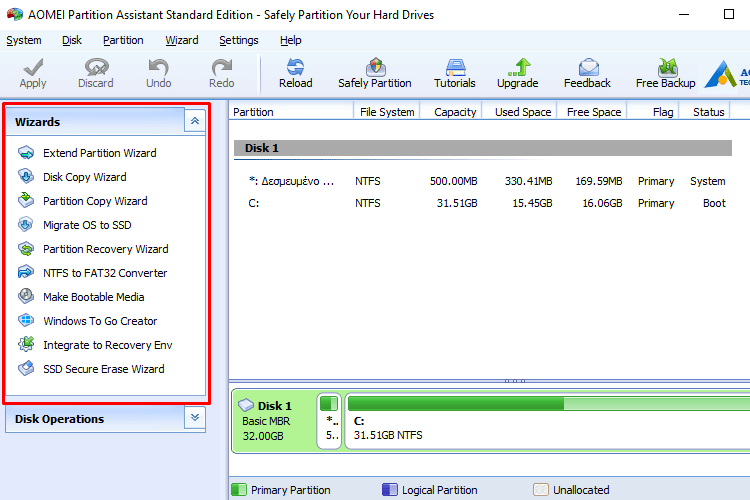Screen dimensions: 750x500
Task: Click the Partition Recovery Wizard icon
Action: [x=26, y=249]
